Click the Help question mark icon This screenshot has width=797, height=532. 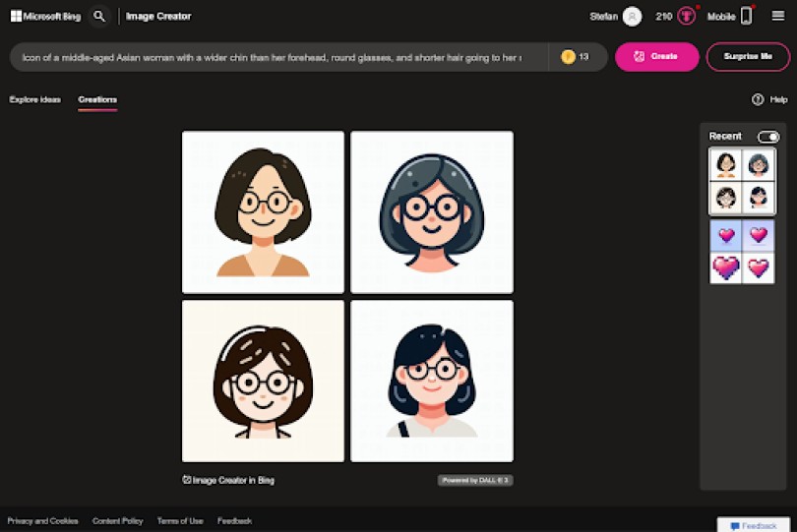point(758,99)
